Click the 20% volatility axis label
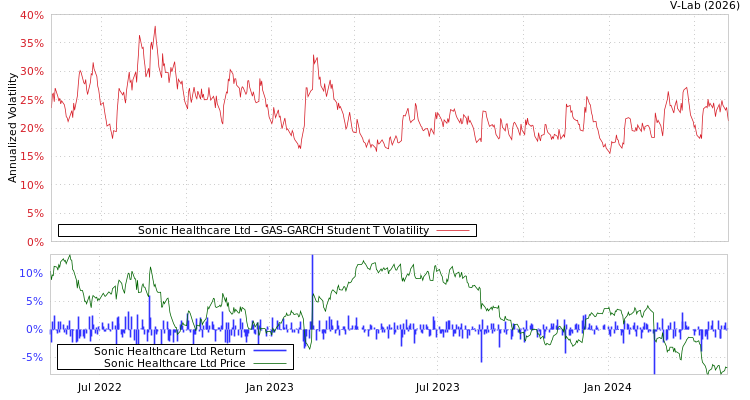 [x=32, y=128]
